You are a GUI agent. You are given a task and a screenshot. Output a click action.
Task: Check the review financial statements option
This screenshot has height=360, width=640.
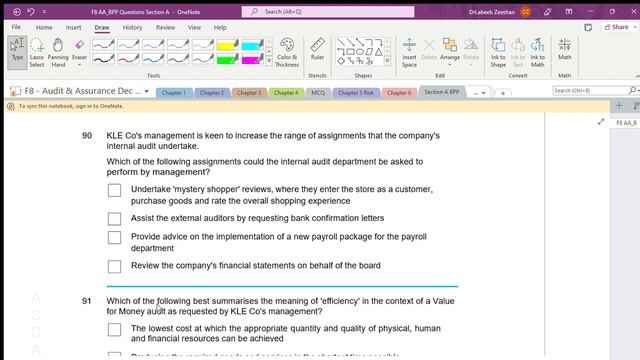coord(114,267)
